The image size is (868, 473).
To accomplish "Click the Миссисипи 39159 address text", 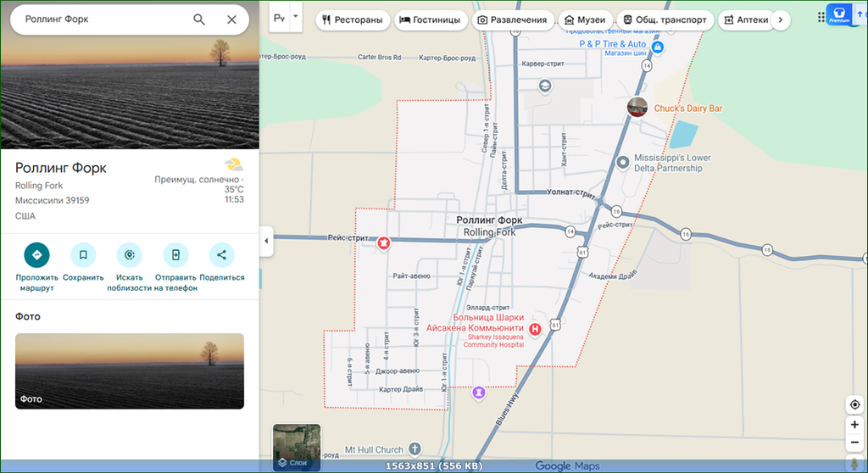I will pos(52,201).
